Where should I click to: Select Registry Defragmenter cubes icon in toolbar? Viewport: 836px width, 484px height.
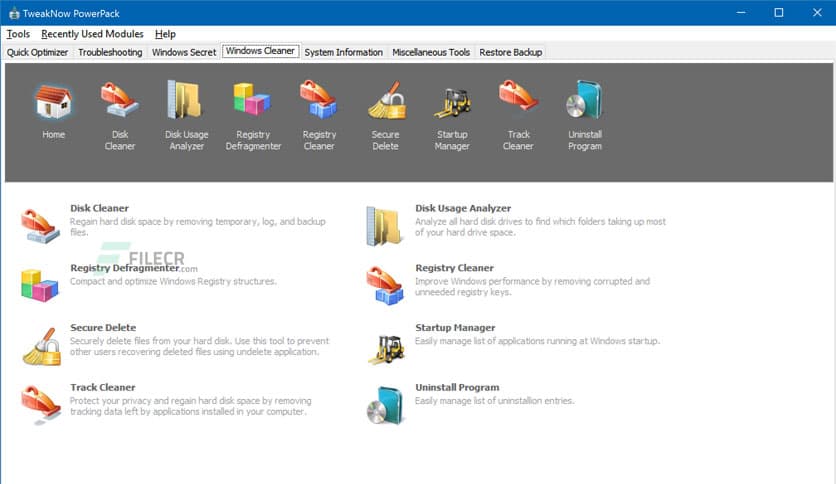[x=252, y=100]
